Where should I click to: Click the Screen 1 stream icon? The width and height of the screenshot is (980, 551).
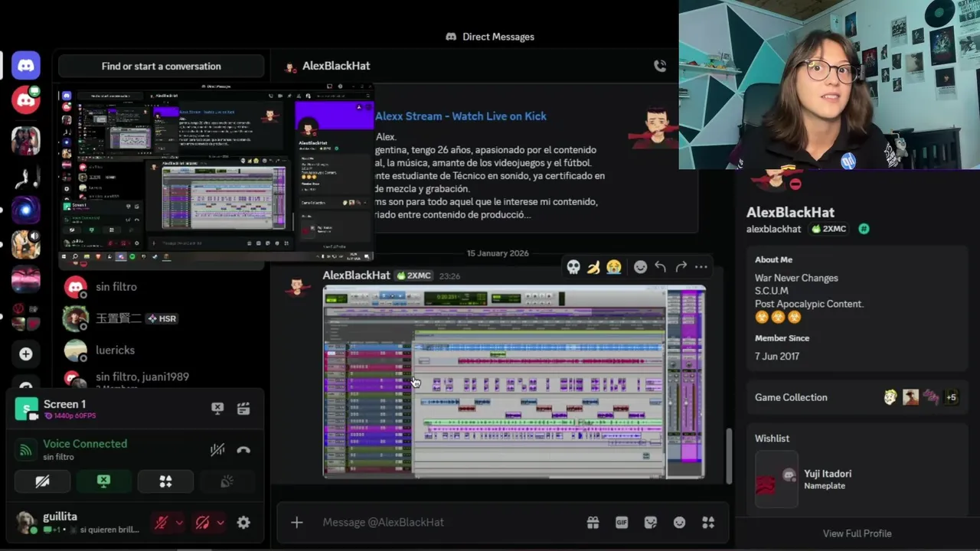(26, 409)
